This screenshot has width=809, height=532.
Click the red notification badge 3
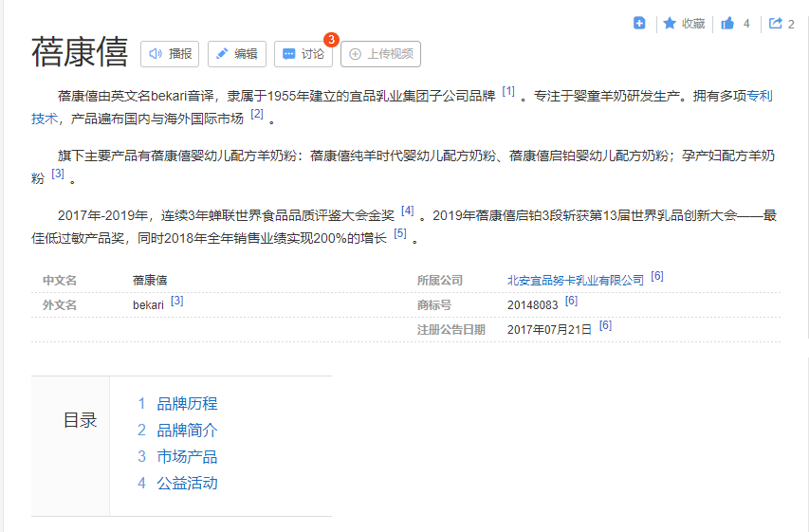pos(331,40)
